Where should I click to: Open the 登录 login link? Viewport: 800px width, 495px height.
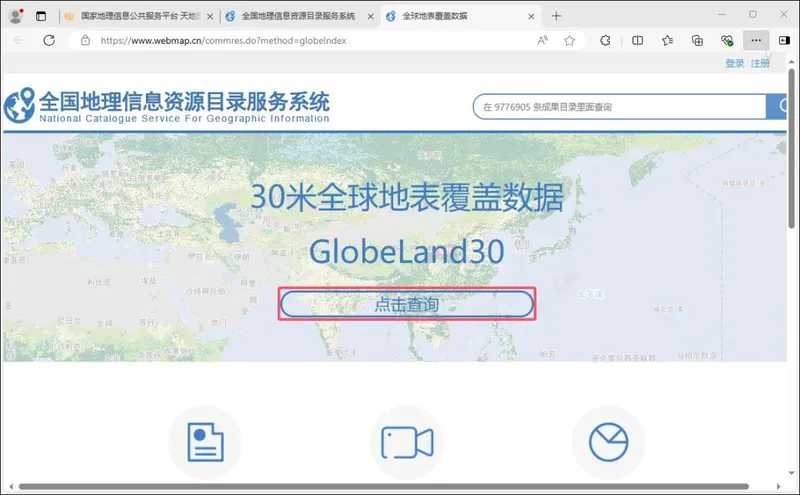[734, 63]
